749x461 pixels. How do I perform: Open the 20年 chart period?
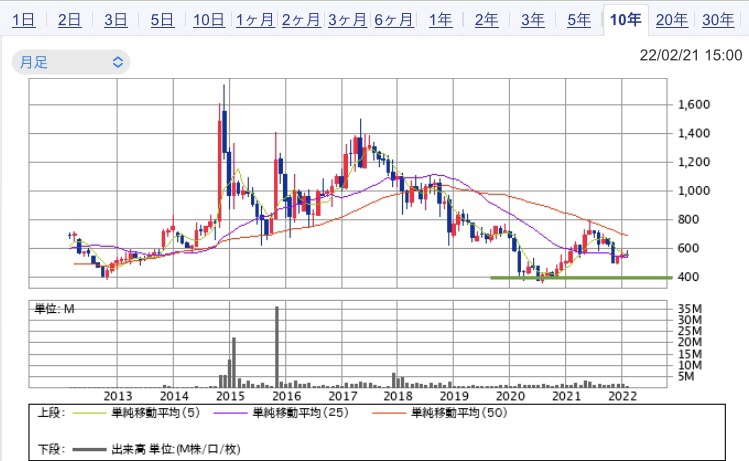[x=672, y=20]
